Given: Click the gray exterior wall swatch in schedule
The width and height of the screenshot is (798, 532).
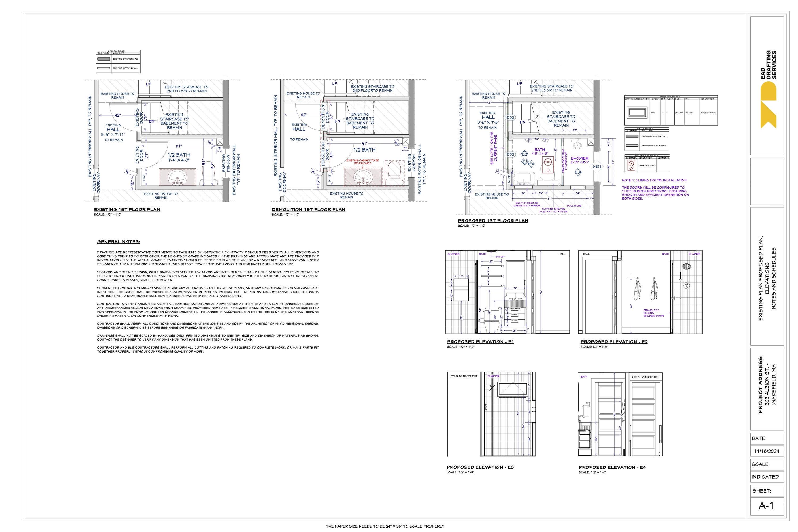Looking at the screenshot, I should click(x=633, y=136).
